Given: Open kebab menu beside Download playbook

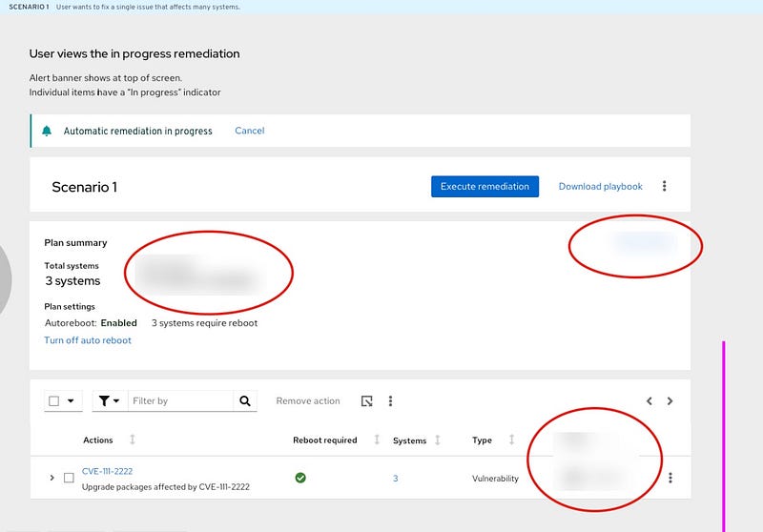Looking at the screenshot, I should [x=664, y=186].
